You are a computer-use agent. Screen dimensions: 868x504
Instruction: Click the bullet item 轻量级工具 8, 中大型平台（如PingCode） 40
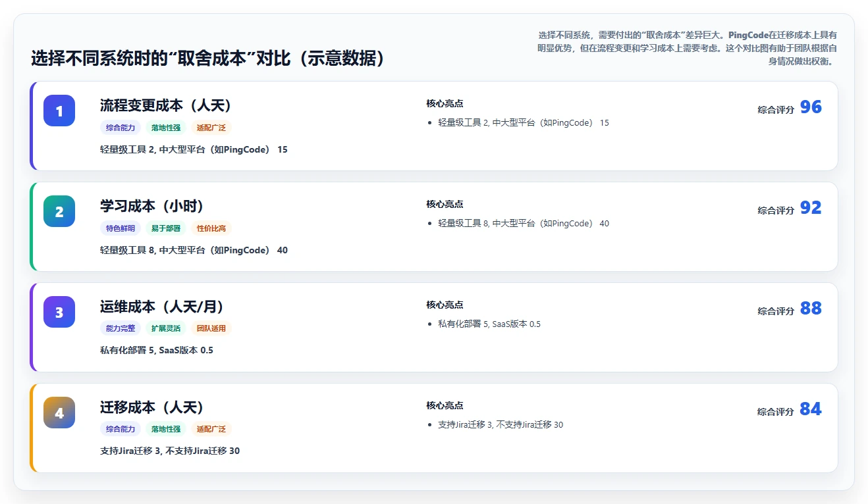tap(524, 224)
